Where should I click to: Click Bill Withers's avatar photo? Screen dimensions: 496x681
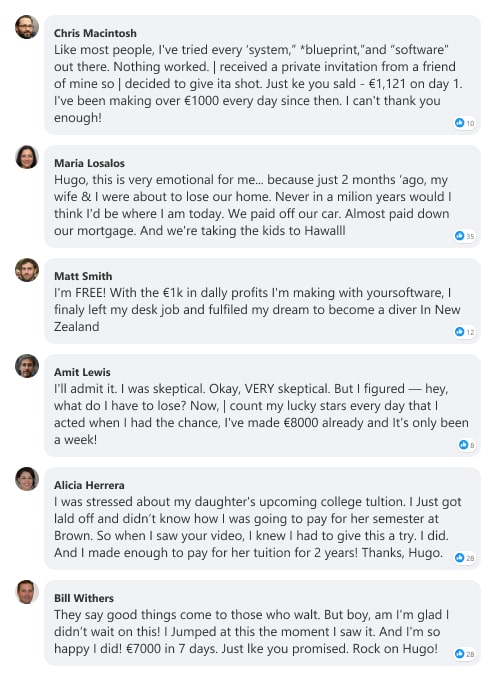(x=27, y=592)
